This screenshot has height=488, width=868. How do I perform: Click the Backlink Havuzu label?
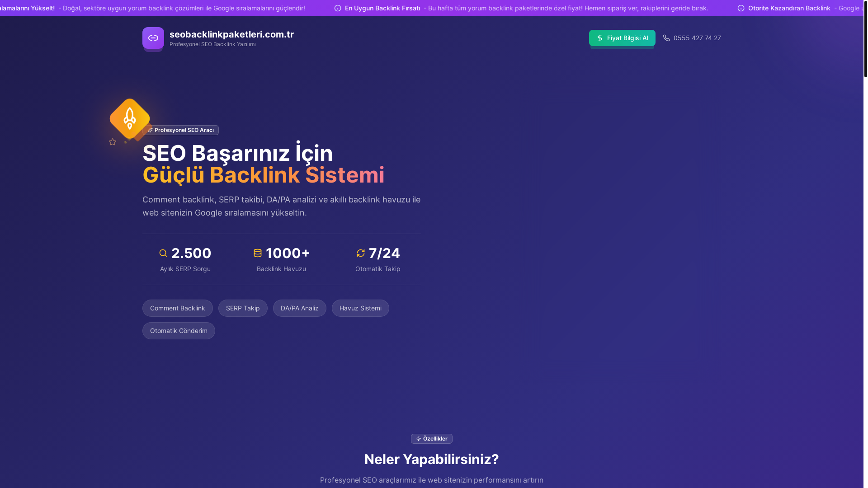(281, 269)
